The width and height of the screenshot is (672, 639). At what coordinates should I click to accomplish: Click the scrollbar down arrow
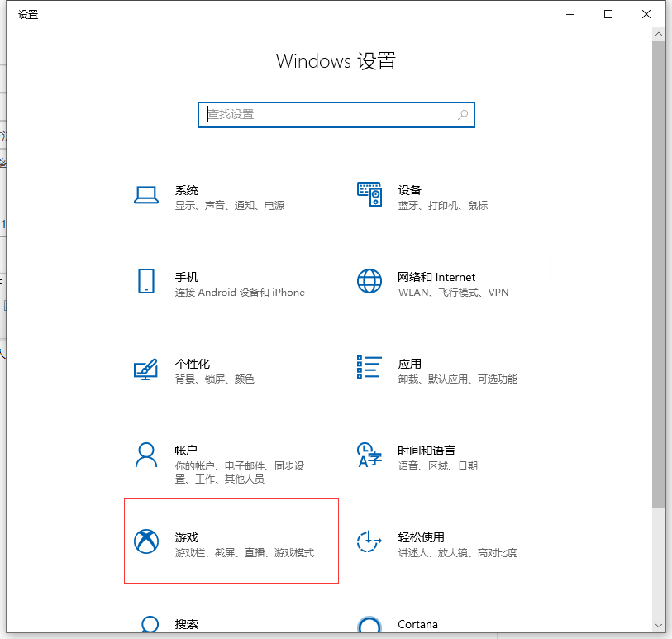pos(657,627)
